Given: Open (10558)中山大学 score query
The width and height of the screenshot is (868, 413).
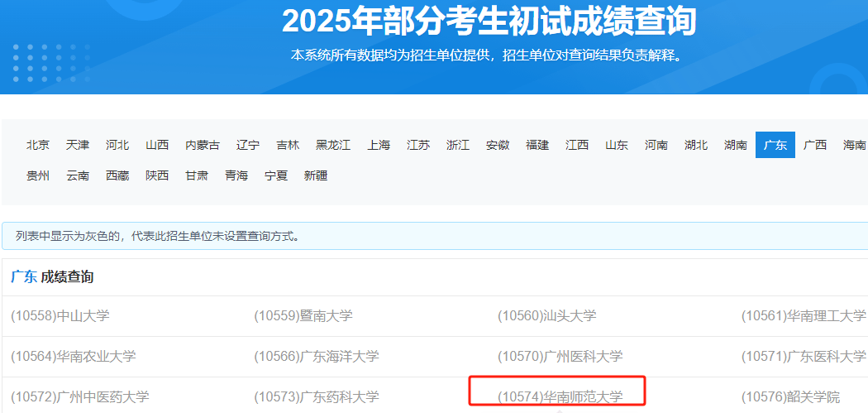Looking at the screenshot, I should 60,316.
